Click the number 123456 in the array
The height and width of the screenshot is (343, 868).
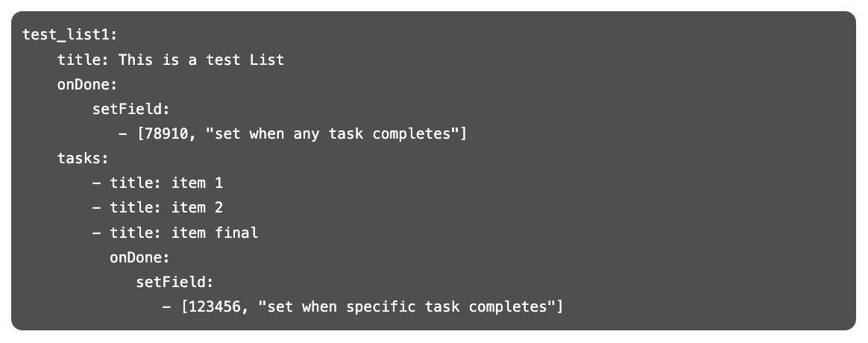pos(214,306)
